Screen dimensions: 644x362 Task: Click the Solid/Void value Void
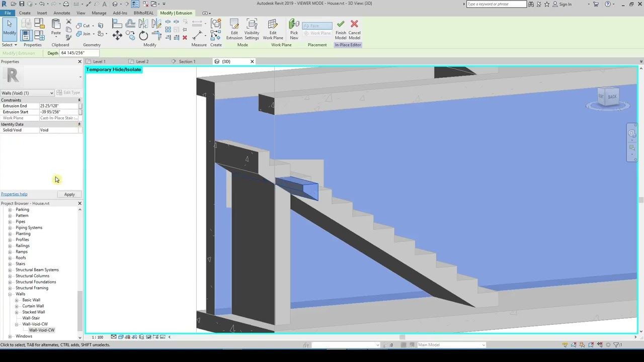(58, 130)
